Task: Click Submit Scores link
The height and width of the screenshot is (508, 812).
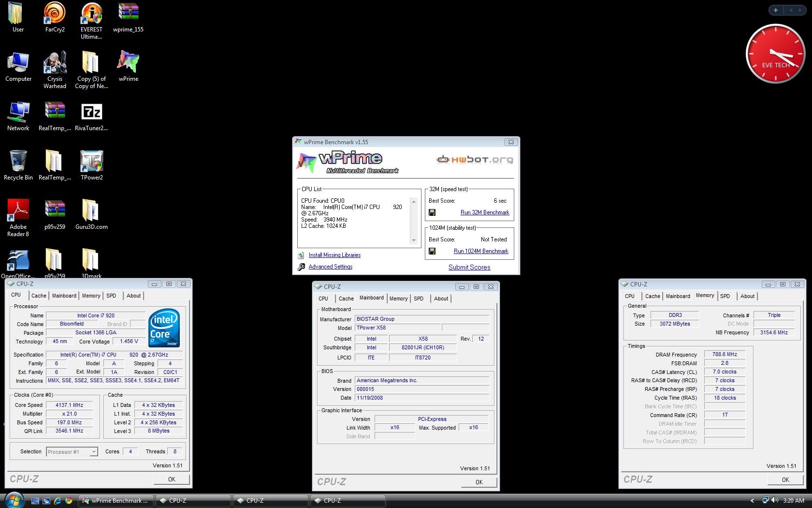Action: [469, 267]
